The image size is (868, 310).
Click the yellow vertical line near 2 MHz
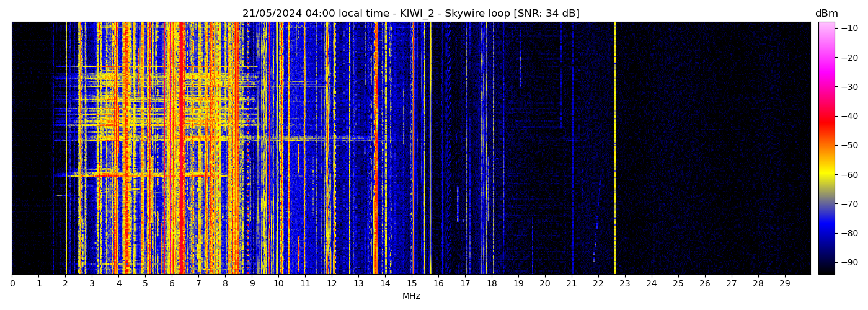coord(66,149)
